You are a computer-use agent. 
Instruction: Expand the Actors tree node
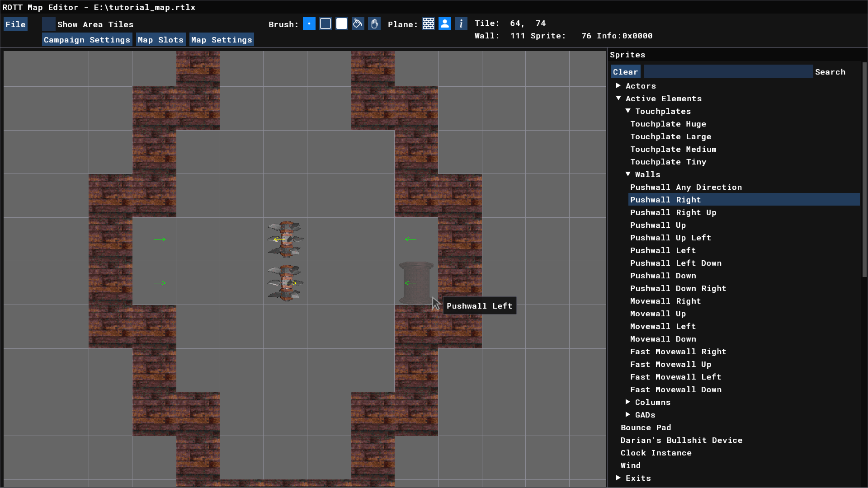click(618, 86)
